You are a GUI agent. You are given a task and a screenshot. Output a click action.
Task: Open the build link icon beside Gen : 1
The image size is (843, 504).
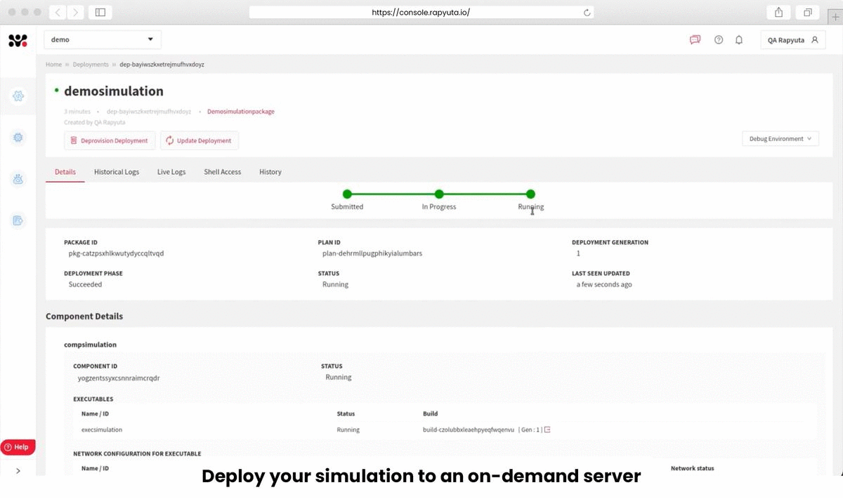pyautogui.click(x=547, y=430)
